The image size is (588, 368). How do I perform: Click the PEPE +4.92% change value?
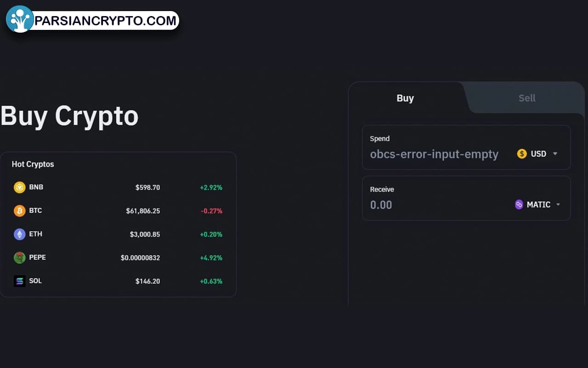tap(211, 258)
